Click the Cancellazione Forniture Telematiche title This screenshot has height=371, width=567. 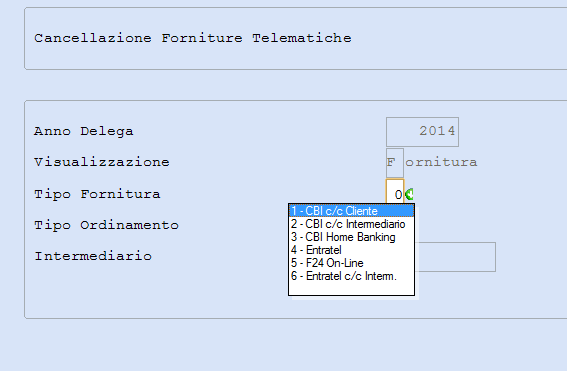(193, 38)
